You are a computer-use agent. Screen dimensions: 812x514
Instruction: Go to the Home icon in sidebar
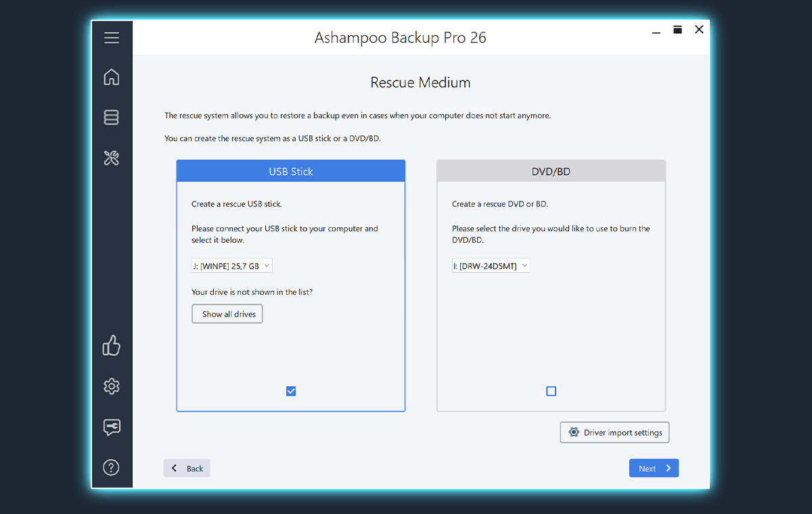(x=112, y=77)
